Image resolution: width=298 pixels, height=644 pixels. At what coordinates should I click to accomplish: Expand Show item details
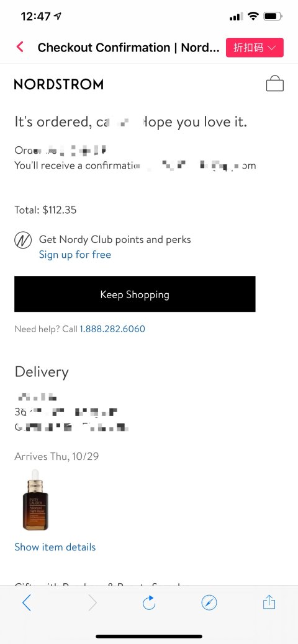tap(55, 547)
